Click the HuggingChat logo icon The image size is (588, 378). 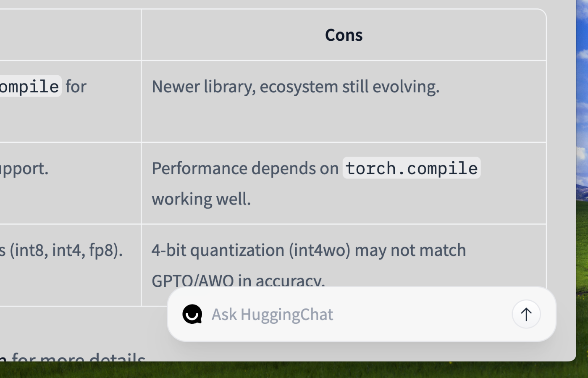click(x=192, y=314)
